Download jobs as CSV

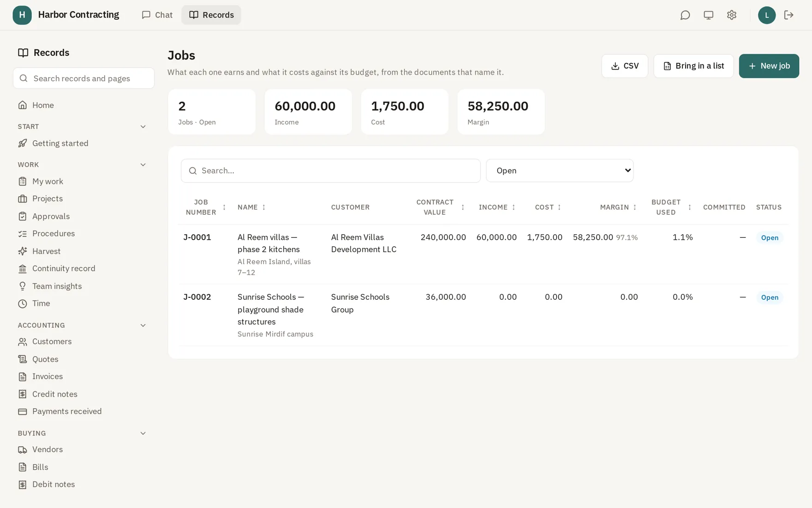click(x=625, y=66)
